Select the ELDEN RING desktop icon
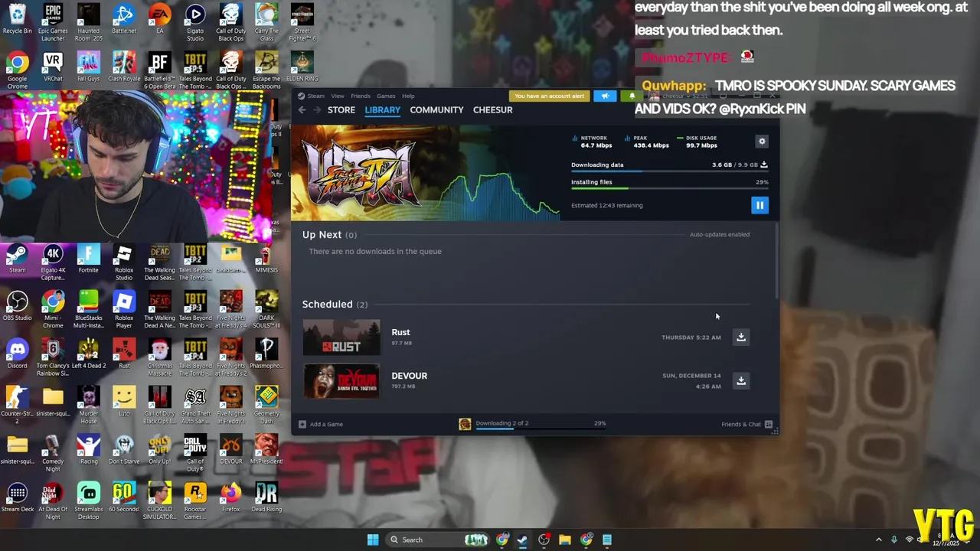 [302, 68]
